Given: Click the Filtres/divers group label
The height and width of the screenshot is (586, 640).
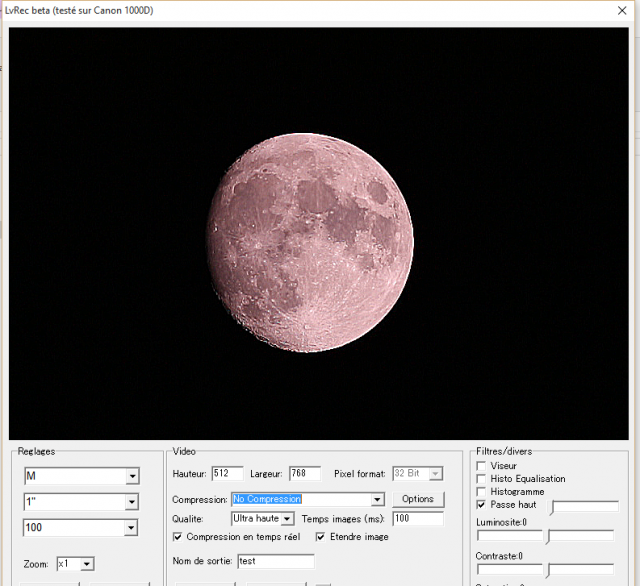Looking at the screenshot, I should pos(504,452).
